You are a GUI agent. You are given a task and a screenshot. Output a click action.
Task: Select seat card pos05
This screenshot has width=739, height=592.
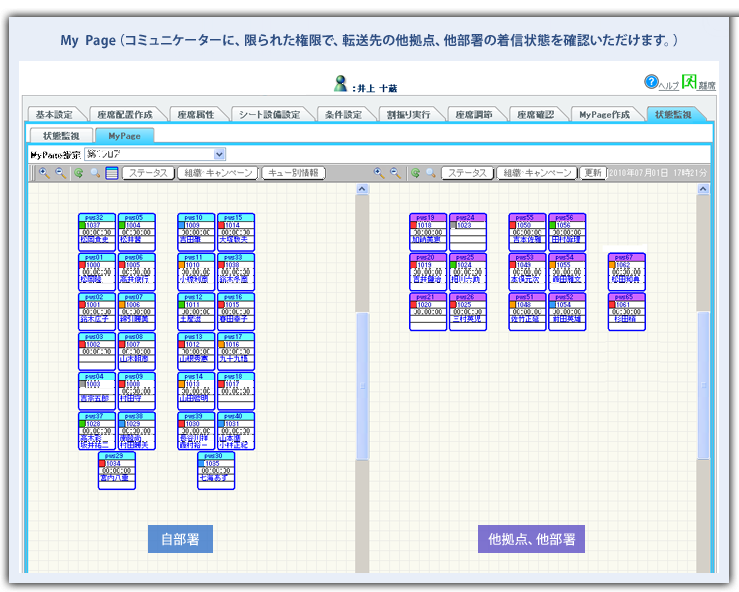click(x=137, y=232)
